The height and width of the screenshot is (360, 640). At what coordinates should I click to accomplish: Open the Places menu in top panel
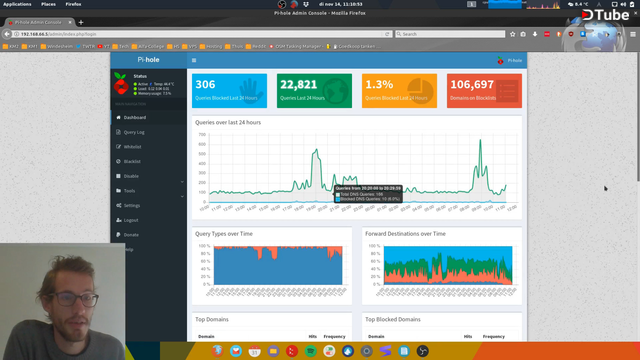pyautogui.click(x=48, y=4)
